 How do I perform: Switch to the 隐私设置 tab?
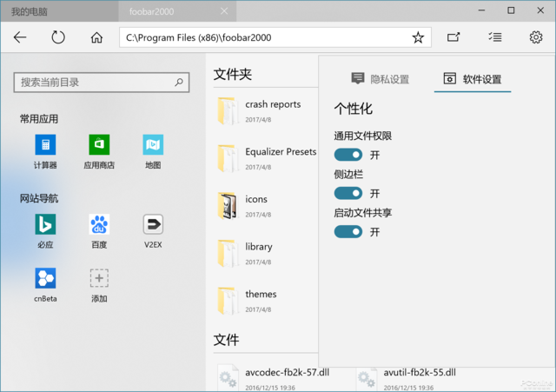pyautogui.click(x=381, y=79)
